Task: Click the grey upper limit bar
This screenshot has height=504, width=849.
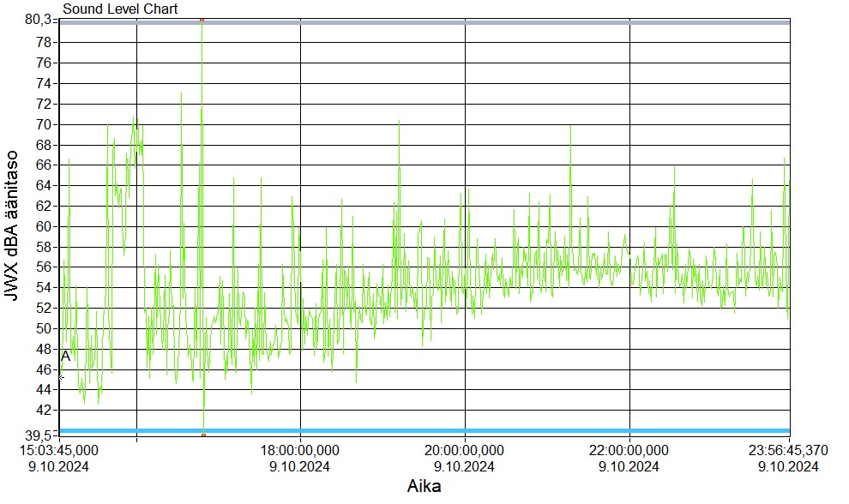Action: pos(424,23)
